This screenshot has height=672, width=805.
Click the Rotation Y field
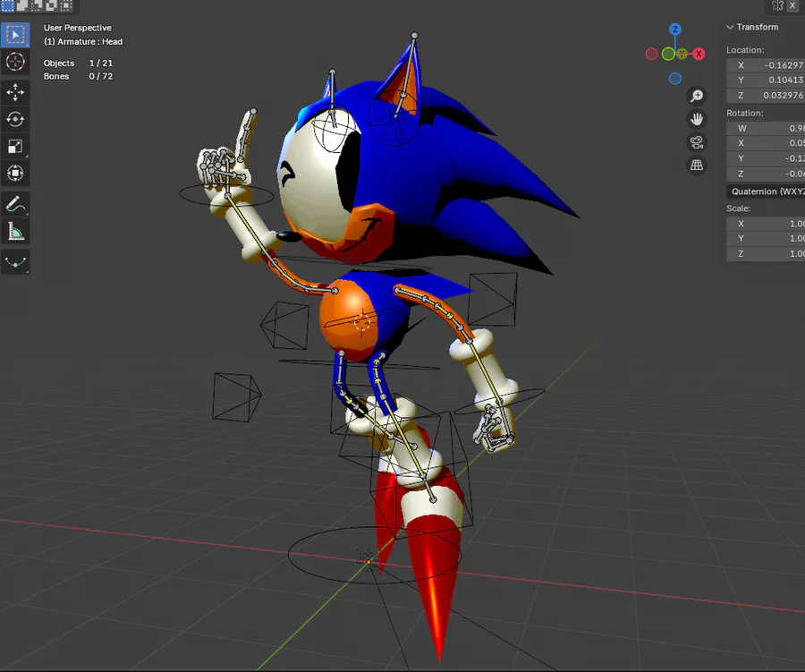(766, 158)
